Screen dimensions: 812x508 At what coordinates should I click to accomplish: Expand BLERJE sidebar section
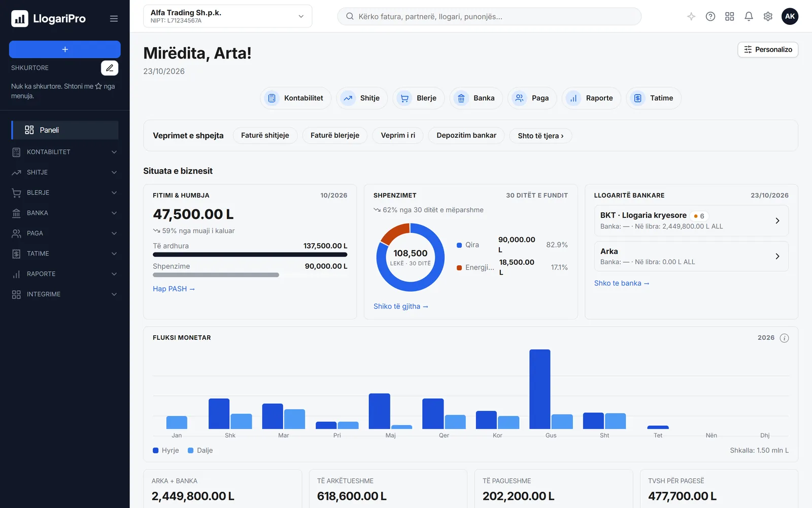pyautogui.click(x=65, y=193)
